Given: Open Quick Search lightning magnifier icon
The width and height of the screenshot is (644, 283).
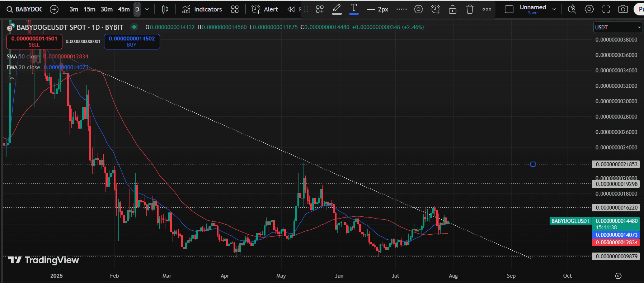Looking at the screenshot, I should click(572, 9).
